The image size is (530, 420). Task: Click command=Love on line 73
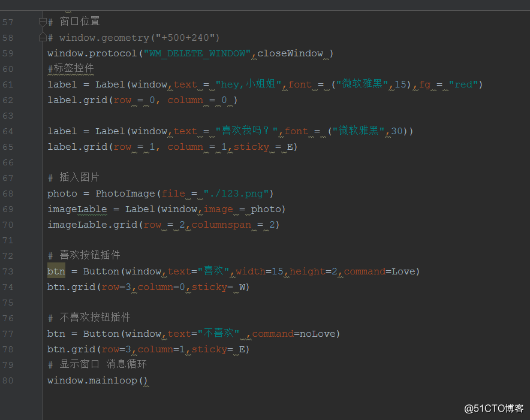[380, 271]
